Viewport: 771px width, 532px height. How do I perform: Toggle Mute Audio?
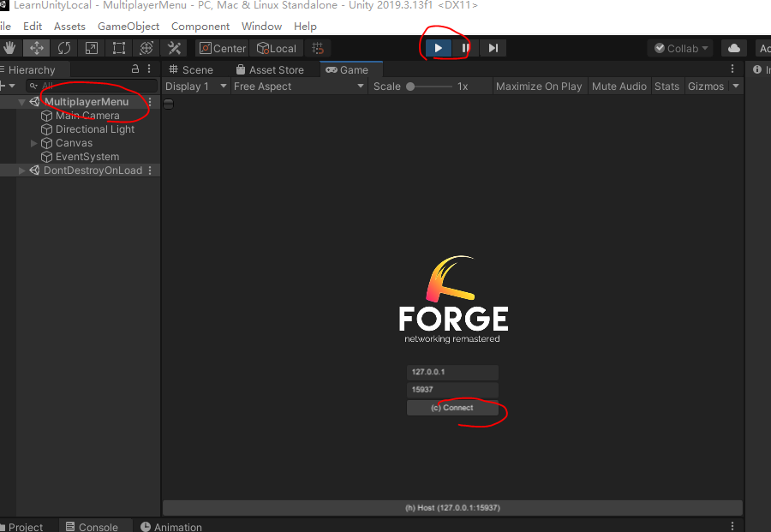click(619, 87)
